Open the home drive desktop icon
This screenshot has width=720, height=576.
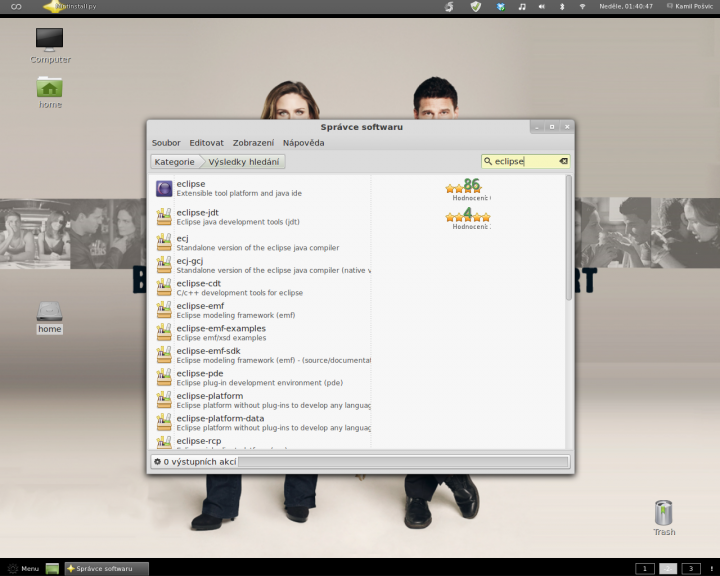(x=50, y=312)
